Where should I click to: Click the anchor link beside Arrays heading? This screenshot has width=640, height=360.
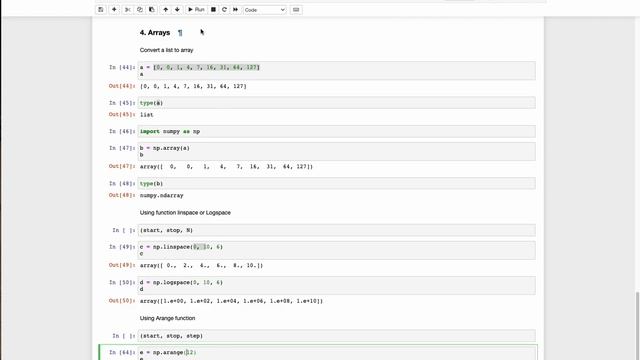coord(180,33)
